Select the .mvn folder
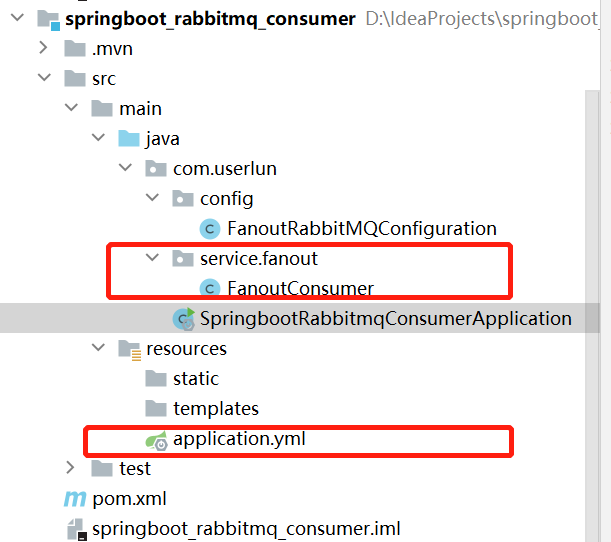 [112, 49]
